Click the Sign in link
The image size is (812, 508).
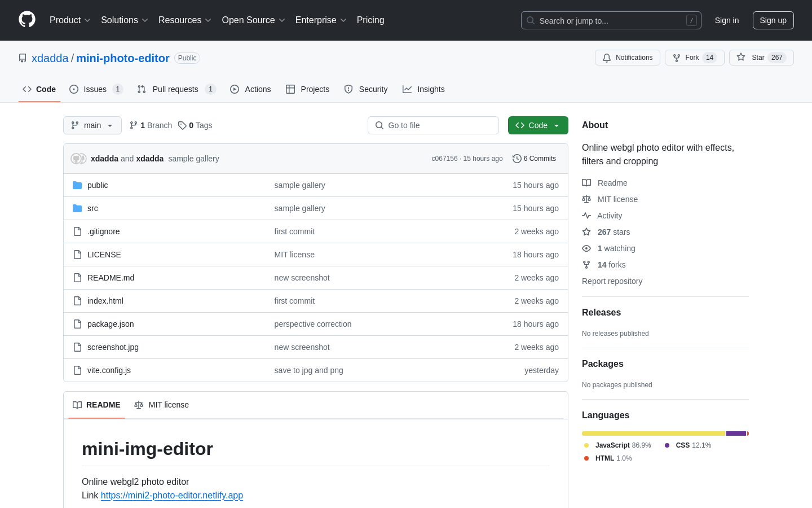[727, 20]
